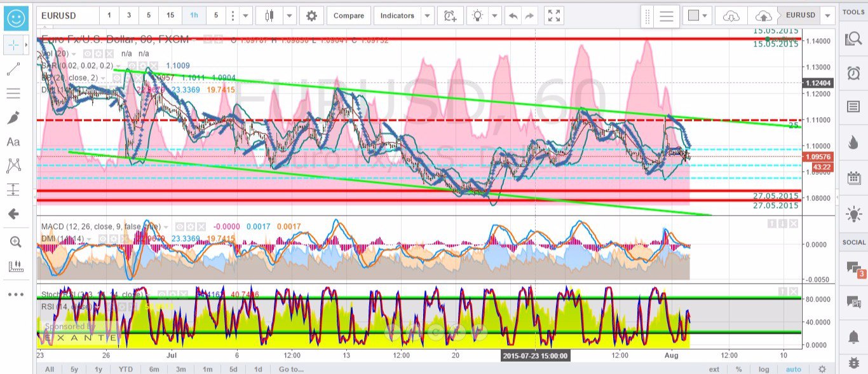Screen dimensions: 868x374
Task: Toggle visibility of BB indicator
Action: (118, 78)
